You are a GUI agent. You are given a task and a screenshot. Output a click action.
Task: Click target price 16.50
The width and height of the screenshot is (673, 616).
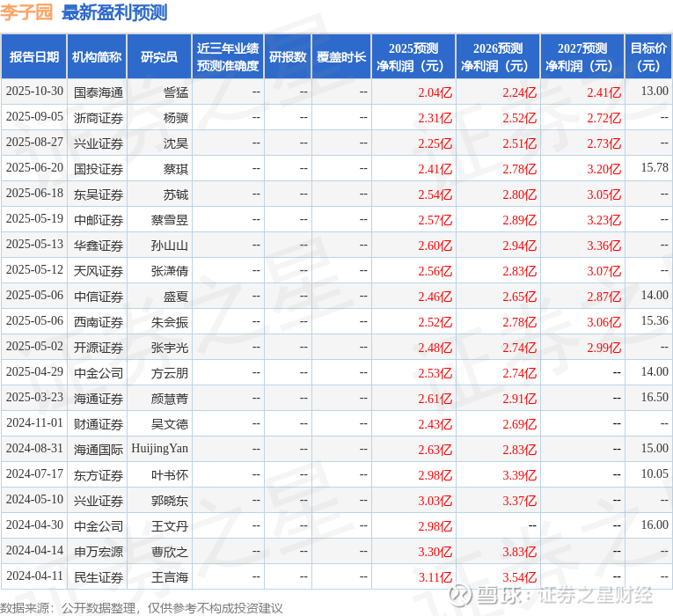[655, 397]
